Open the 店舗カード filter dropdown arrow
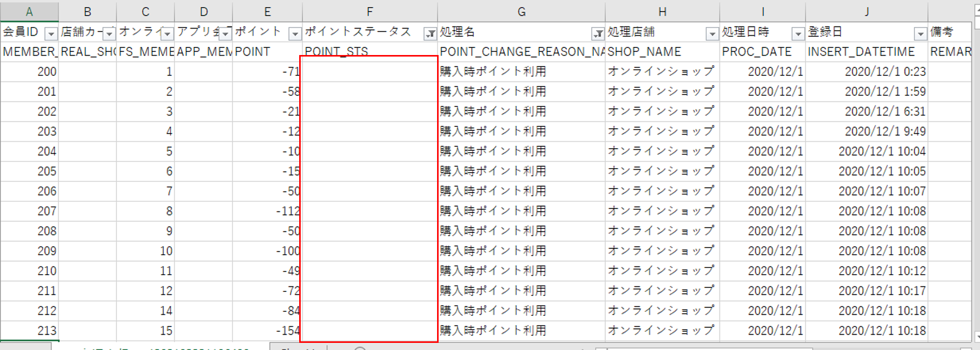 109,34
